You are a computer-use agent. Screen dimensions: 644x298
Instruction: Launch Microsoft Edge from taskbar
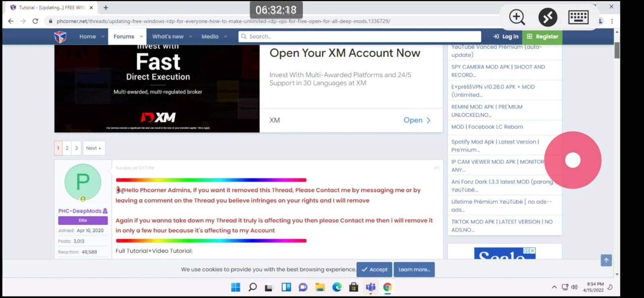[337, 287]
